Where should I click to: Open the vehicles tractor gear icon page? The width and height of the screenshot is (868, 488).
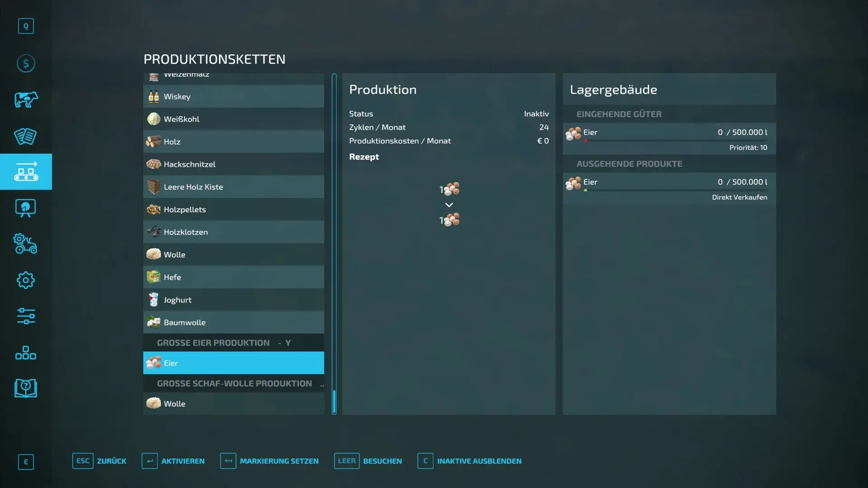[x=26, y=244]
